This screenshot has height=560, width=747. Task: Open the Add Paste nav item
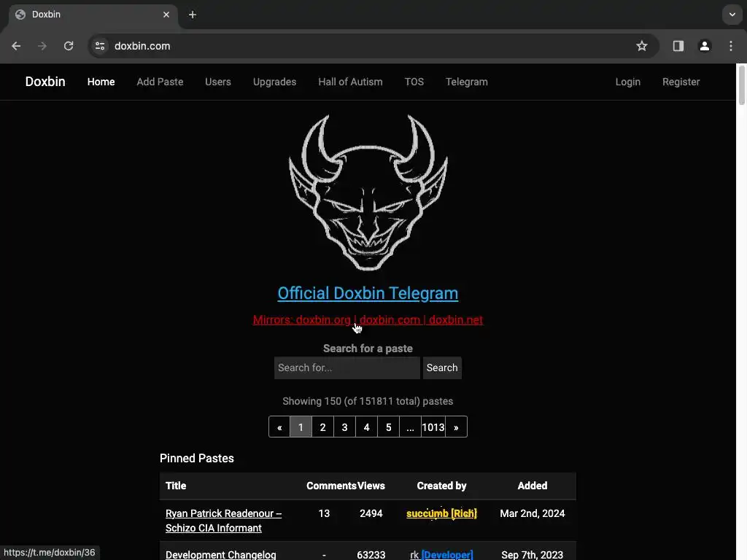(x=160, y=82)
